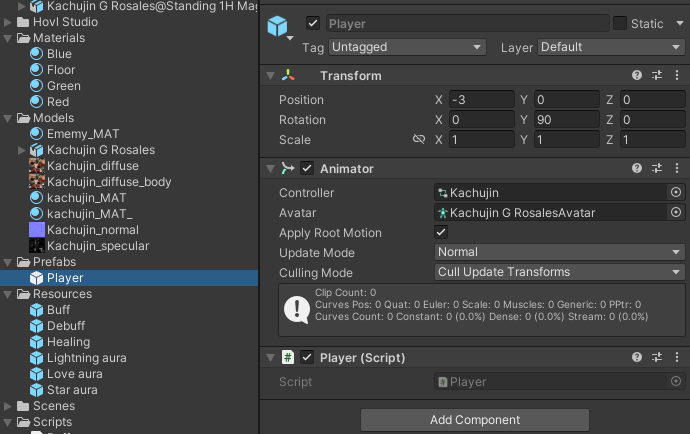690x434 pixels.
Task: Select the Debuff prefab
Action: point(66,326)
